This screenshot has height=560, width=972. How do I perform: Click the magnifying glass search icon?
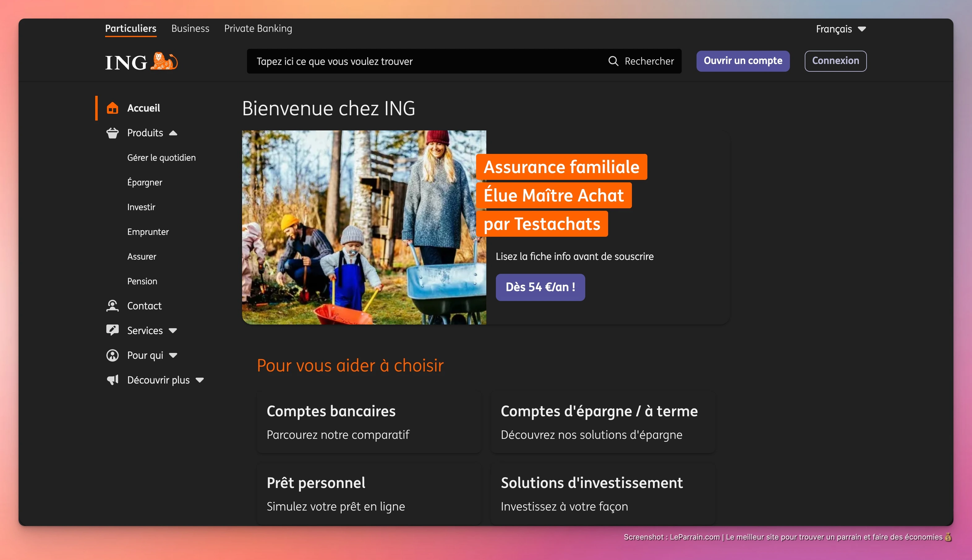tap(613, 61)
